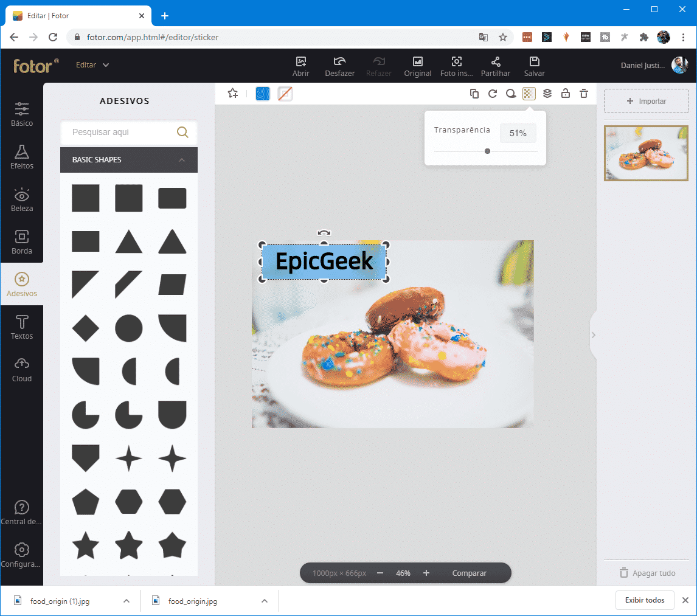Collapse the BASIC SHAPES section
Screen dimensions: 697x616
(181, 159)
